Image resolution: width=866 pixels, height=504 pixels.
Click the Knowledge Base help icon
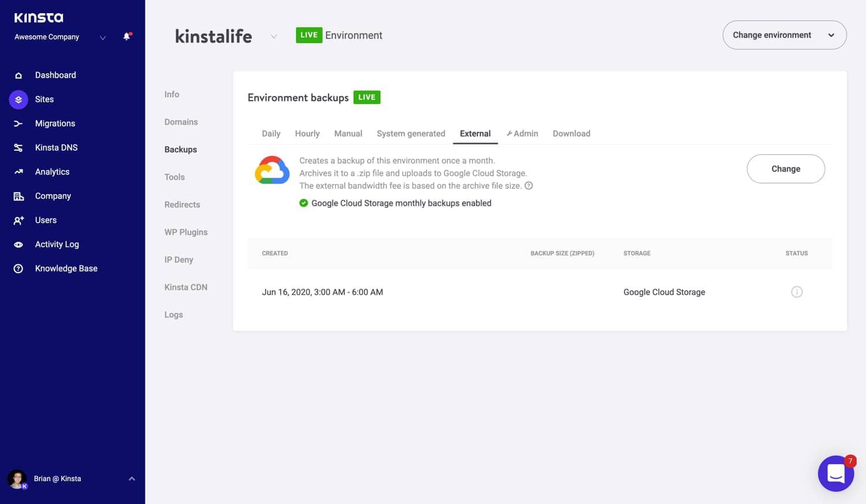[x=18, y=269]
